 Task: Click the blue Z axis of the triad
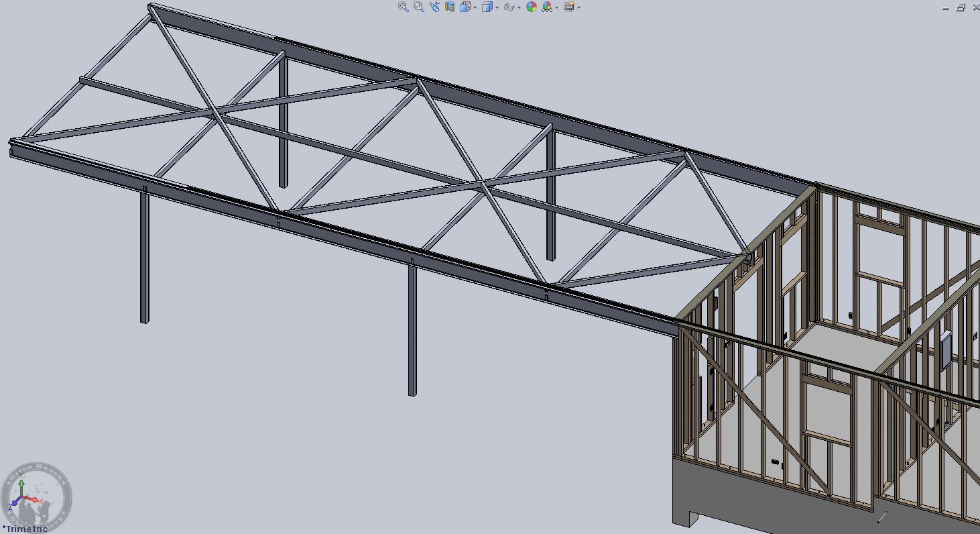click(x=15, y=502)
